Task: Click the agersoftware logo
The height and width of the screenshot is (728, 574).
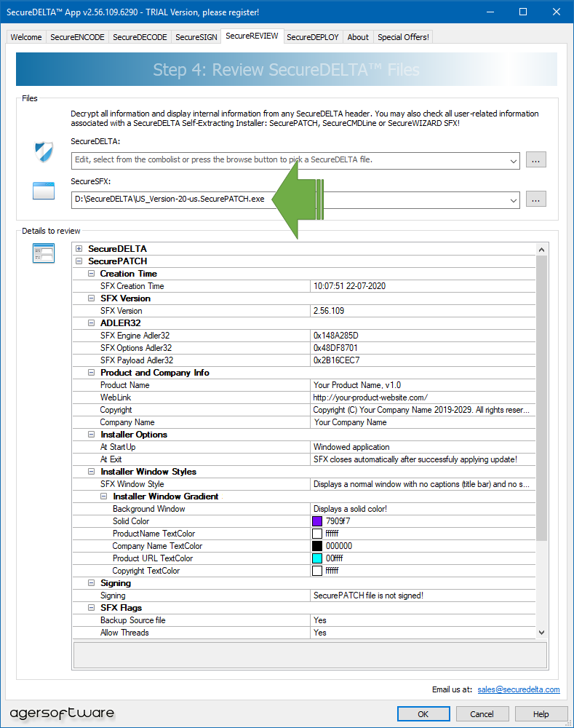Action: pyautogui.click(x=62, y=713)
